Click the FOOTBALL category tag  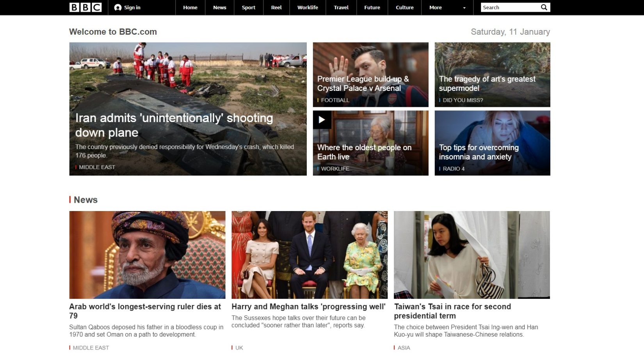tap(335, 100)
